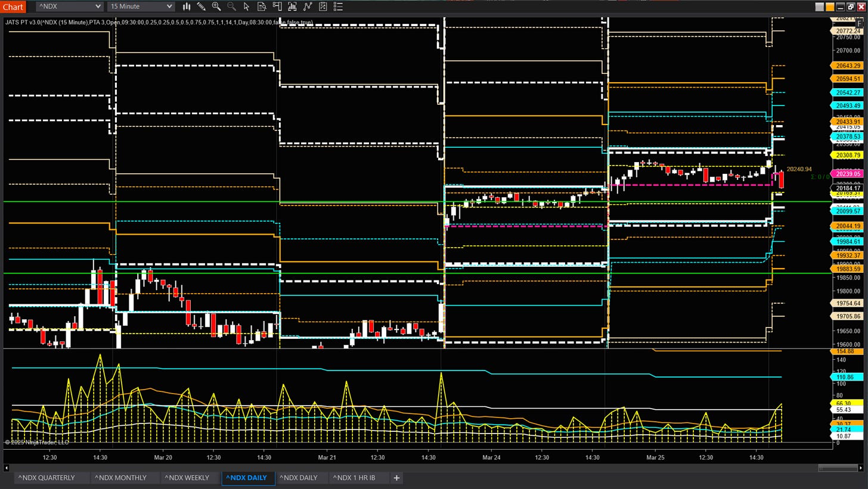
Task: Restore the chart window size
Action: (851, 7)
